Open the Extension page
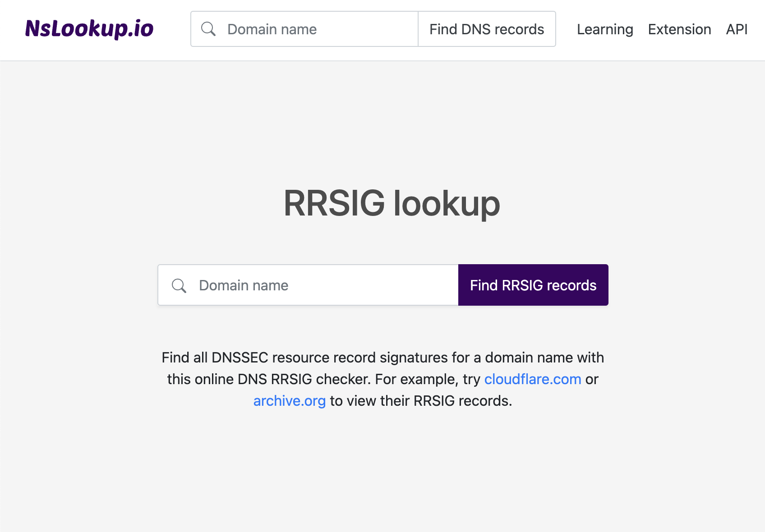The height and width of the screenshot is (532, 765). pos(679,29)
